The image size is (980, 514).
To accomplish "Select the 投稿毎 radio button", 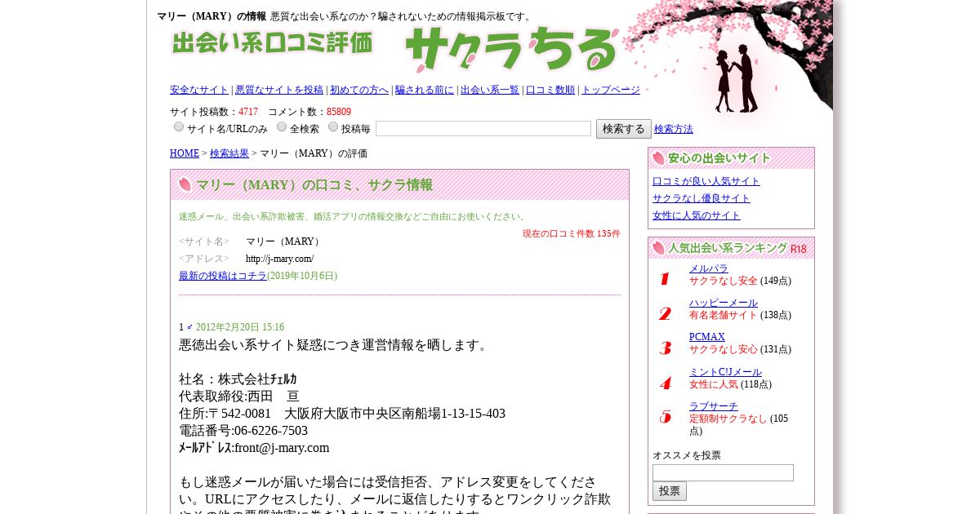I will pyautogui.click(x=333, y=126).
